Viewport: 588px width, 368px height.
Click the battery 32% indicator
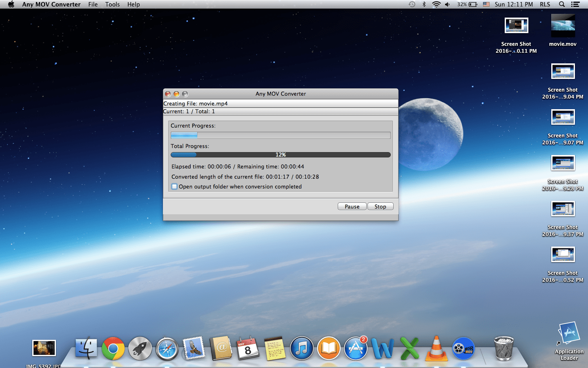[x=468, y=4]
